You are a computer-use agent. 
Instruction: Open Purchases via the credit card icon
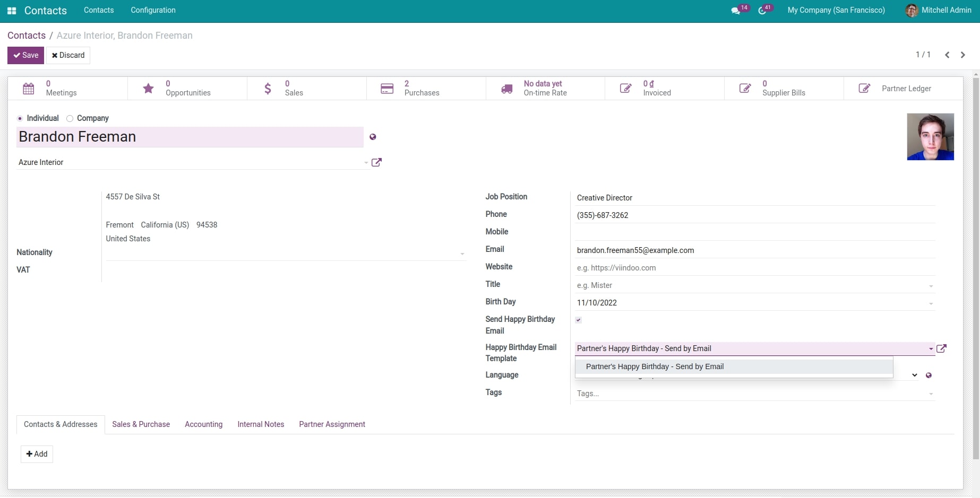[386, 88]
